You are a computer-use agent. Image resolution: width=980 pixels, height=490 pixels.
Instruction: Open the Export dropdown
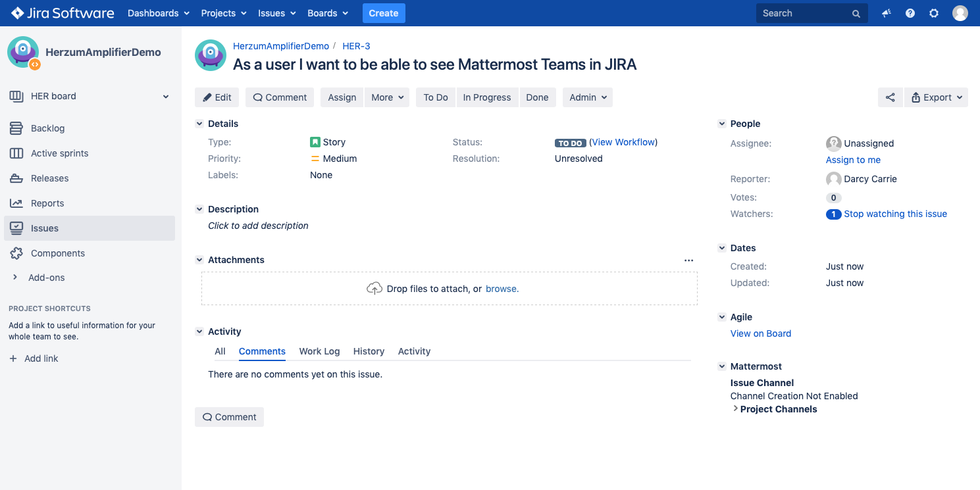[936, 97]
